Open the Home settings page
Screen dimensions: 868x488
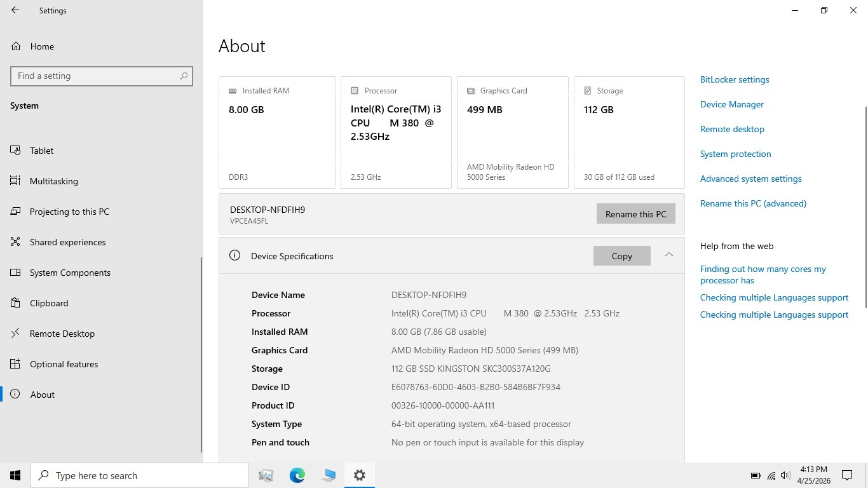pos(102,46)
